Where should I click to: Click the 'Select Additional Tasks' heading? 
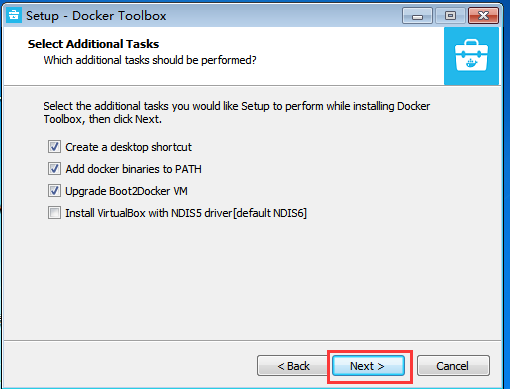pyautogui.click(x=93, y=44)
